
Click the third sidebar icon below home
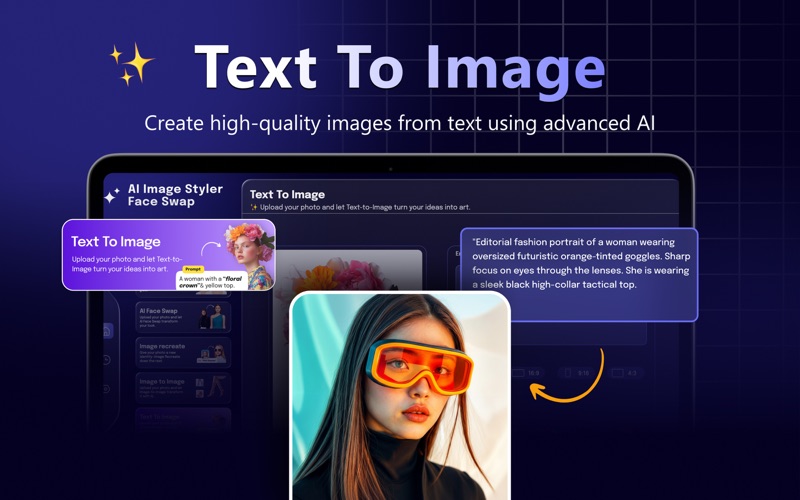coord(106,389)
